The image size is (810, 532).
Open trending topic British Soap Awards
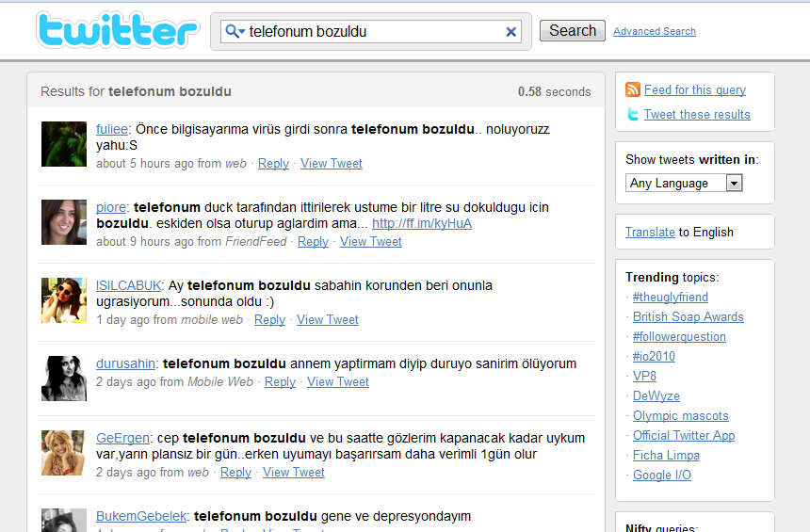tap(688, 317)
